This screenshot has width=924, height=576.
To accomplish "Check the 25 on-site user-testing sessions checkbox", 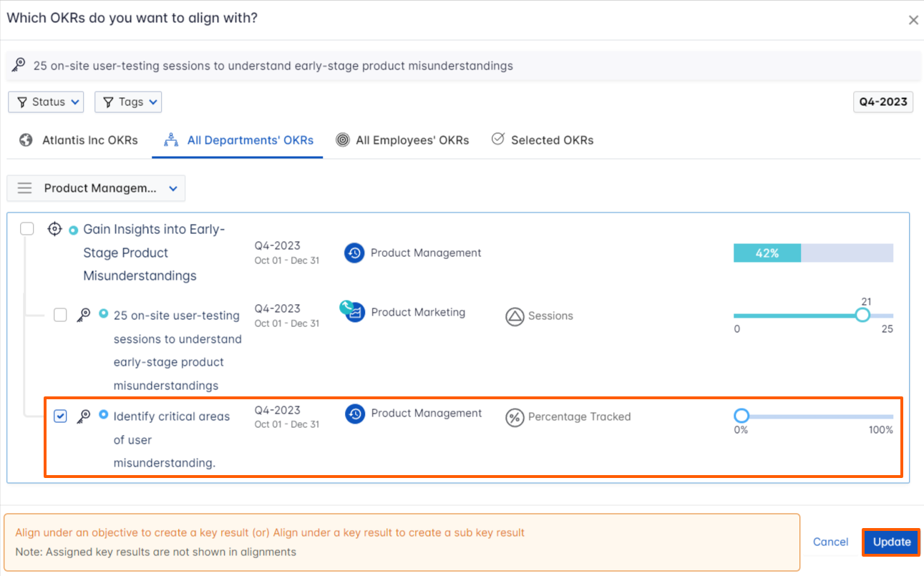I will pos(61,315).
